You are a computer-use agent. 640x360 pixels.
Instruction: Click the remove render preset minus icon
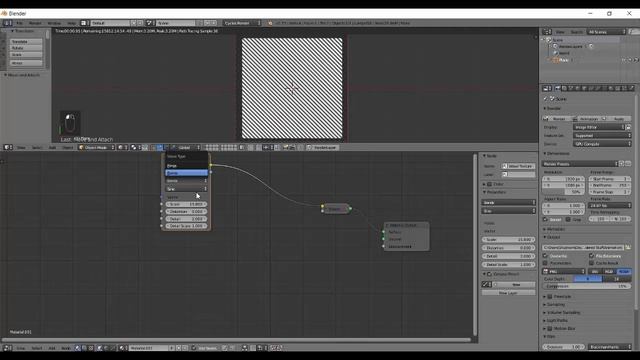click(628, 164)
